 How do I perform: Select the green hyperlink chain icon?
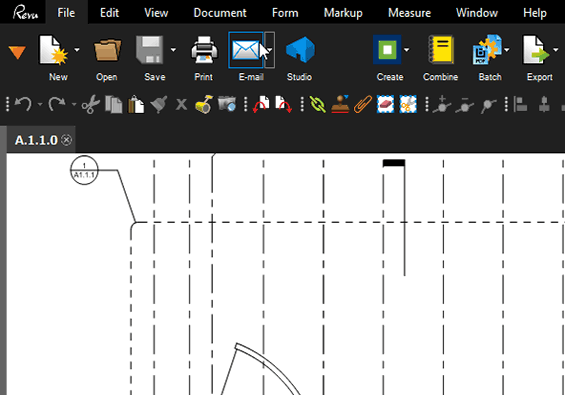[x=317, y=105]
